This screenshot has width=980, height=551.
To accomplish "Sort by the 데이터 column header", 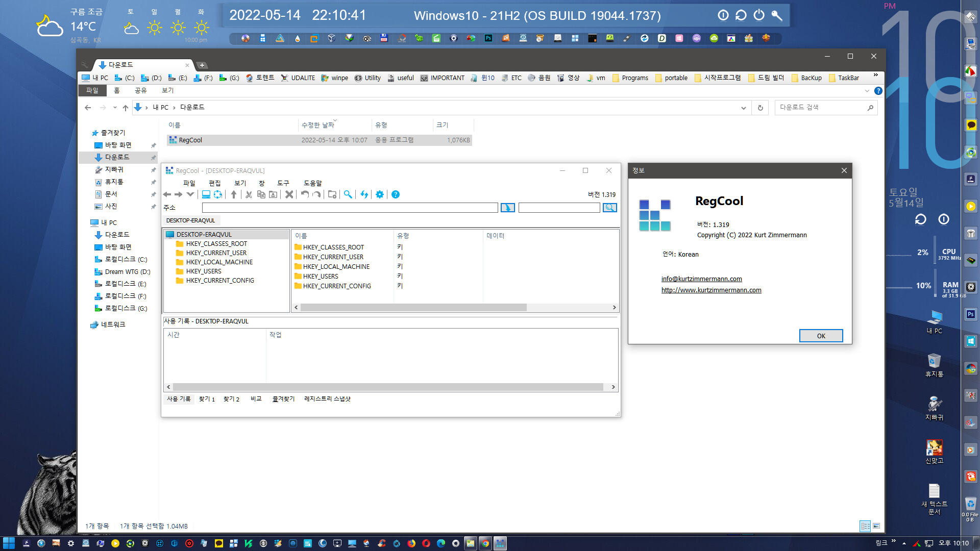I will coord(496,236).
